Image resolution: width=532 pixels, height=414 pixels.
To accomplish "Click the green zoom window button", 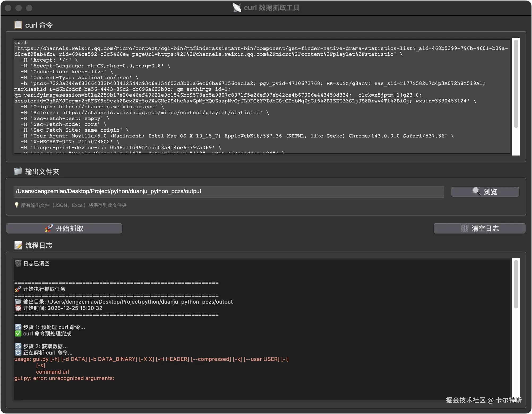I will pyautogui.click(x=29, y=8).
